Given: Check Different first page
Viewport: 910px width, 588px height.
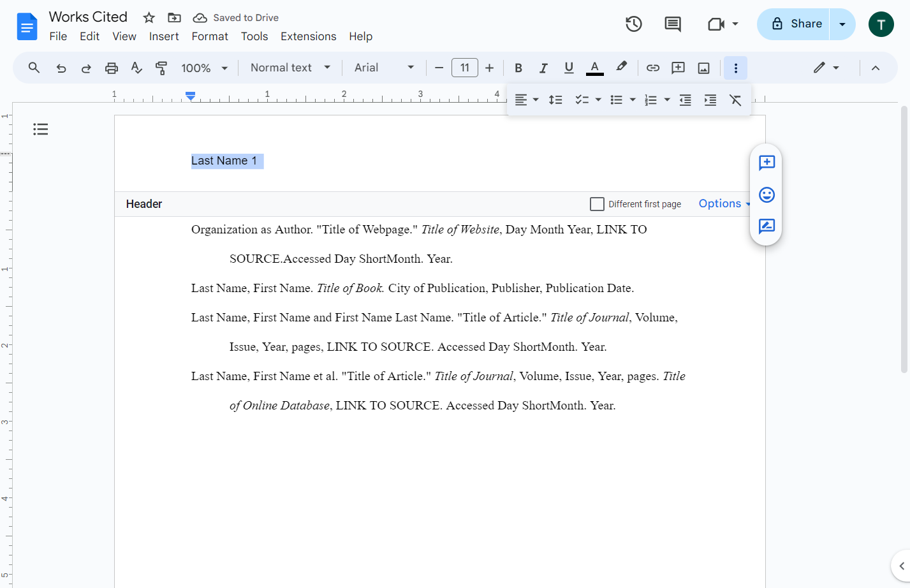Looking at the screenshot, I should pos(597,204).
